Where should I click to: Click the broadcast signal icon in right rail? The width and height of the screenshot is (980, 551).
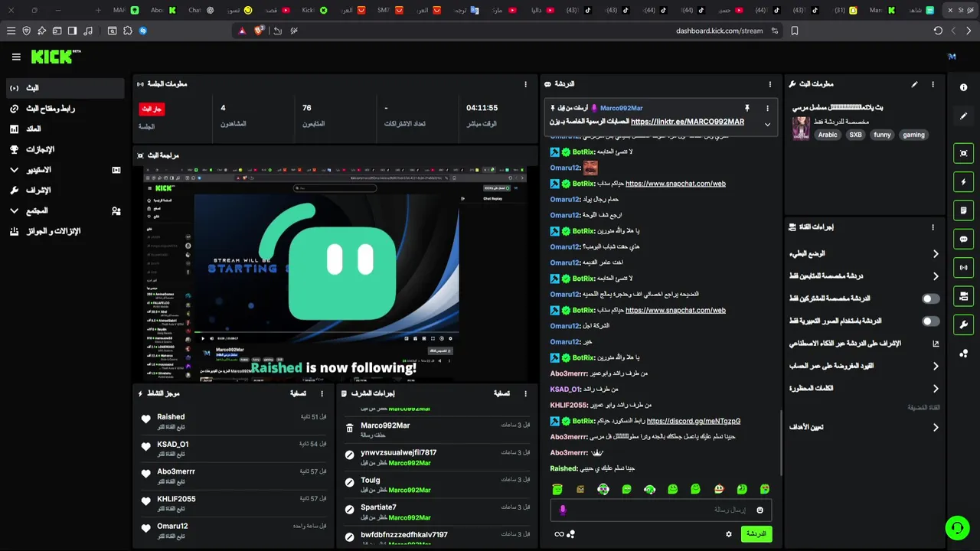click(x=963, y=268)
